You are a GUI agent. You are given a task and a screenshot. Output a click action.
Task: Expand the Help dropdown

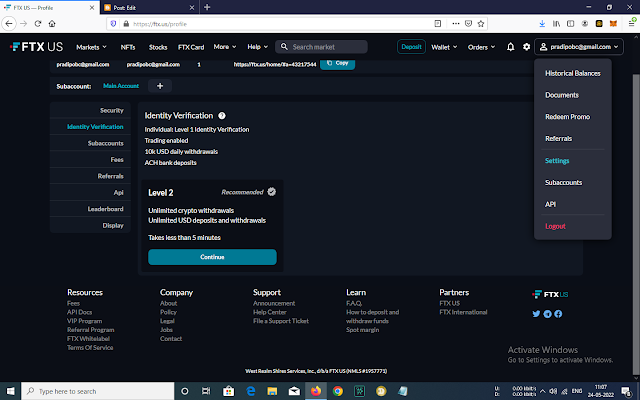(x=258, y=47)
